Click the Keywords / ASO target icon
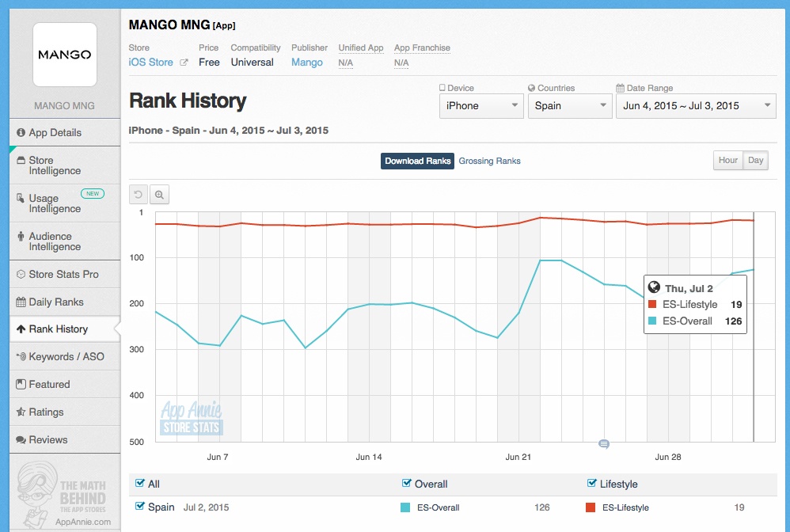The image size is (790, 532). [x=21, y=356]
